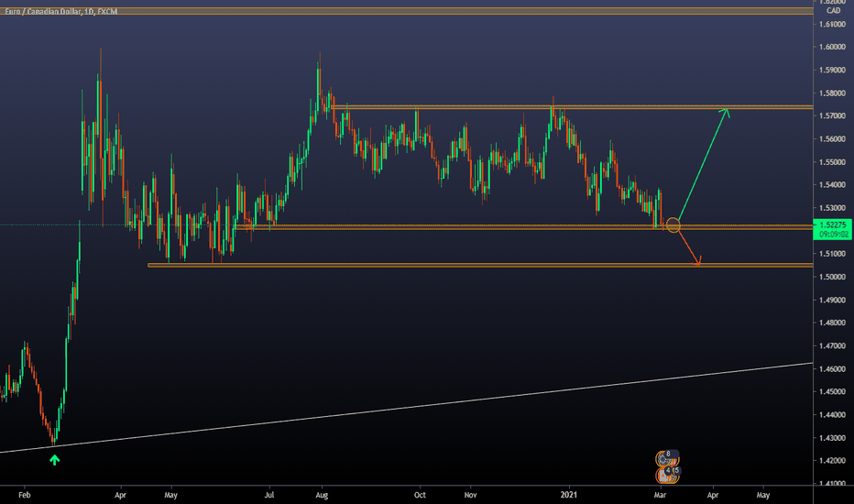Click the 1.43000 price axis label

pyautogui.click(x=832, y=437)
